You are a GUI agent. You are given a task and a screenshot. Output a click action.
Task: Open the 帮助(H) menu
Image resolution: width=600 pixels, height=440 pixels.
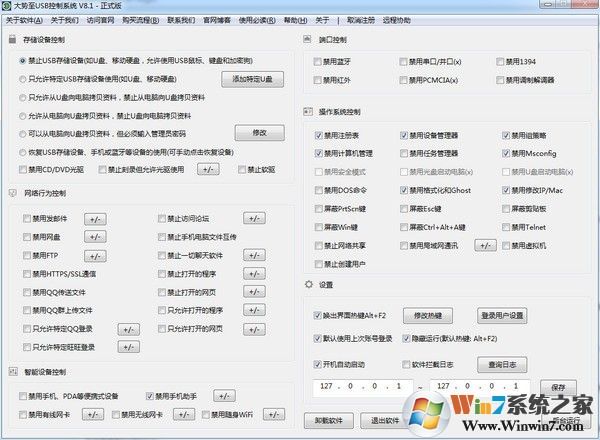[295, 20]
